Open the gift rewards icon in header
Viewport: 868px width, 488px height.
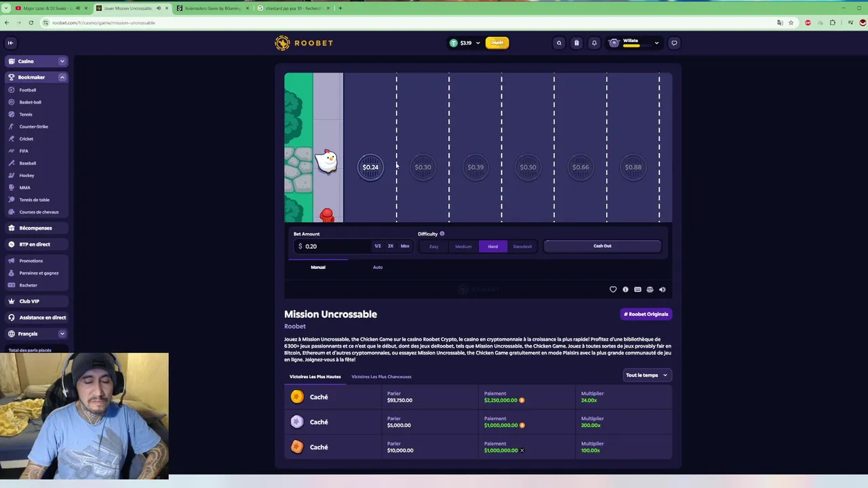[576, 43]
